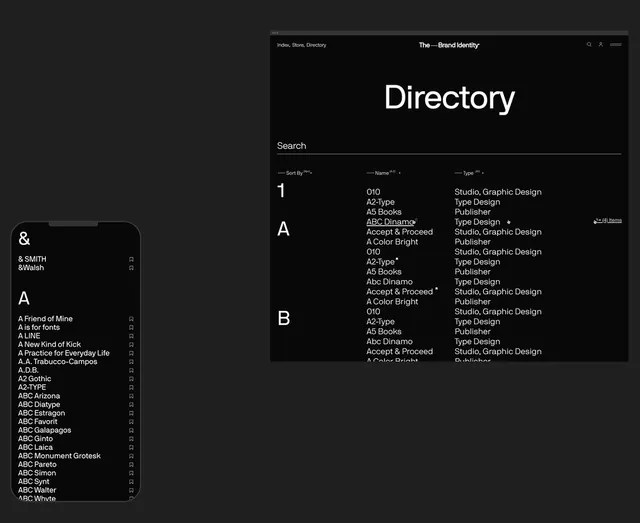Viewport: 640px width, 523px height.
Task: Go to Index in top navigation
Action: click(x=283, y=45)
